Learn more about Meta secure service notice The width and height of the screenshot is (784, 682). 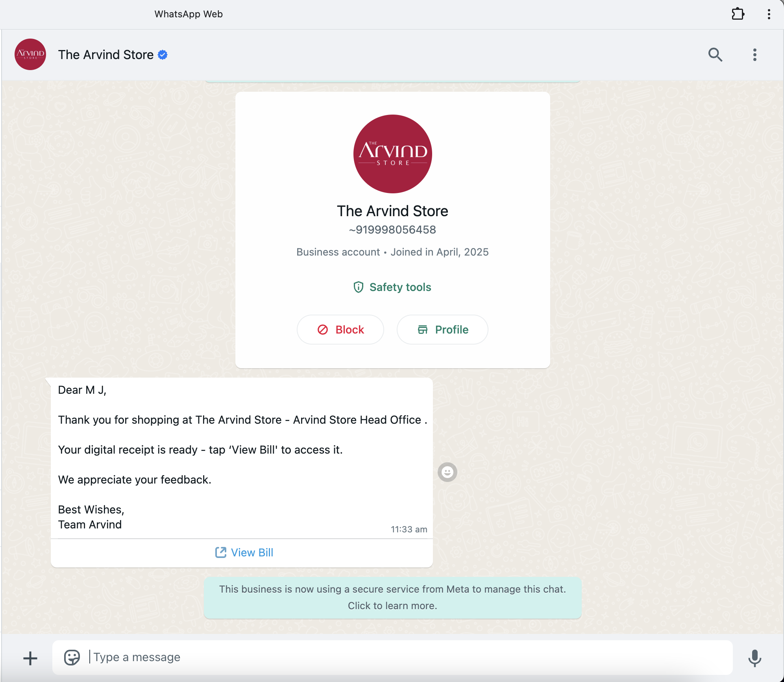(392, 597)
